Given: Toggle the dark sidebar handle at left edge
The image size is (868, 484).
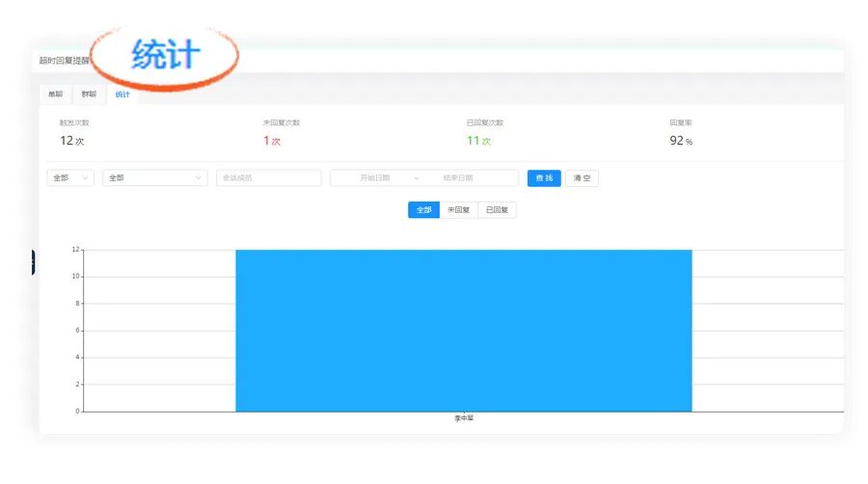Looking at the screenshot, I should (33, 262).
